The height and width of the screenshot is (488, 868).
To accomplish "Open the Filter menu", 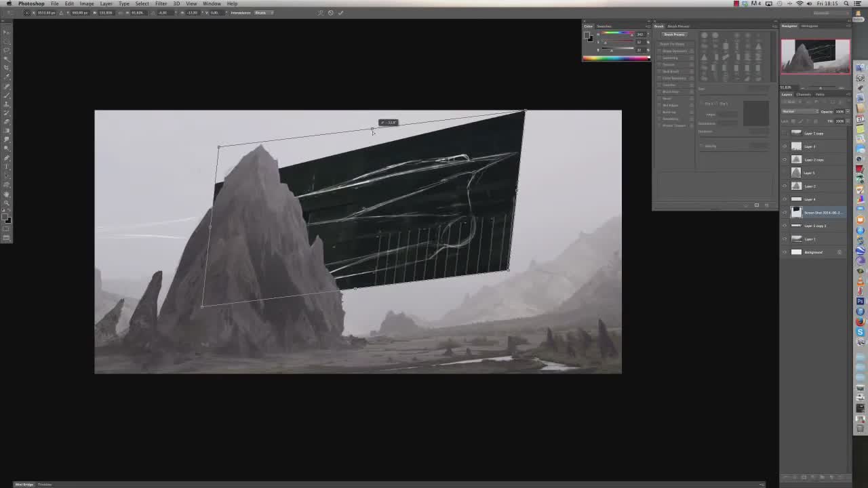I will coord(161,4).
